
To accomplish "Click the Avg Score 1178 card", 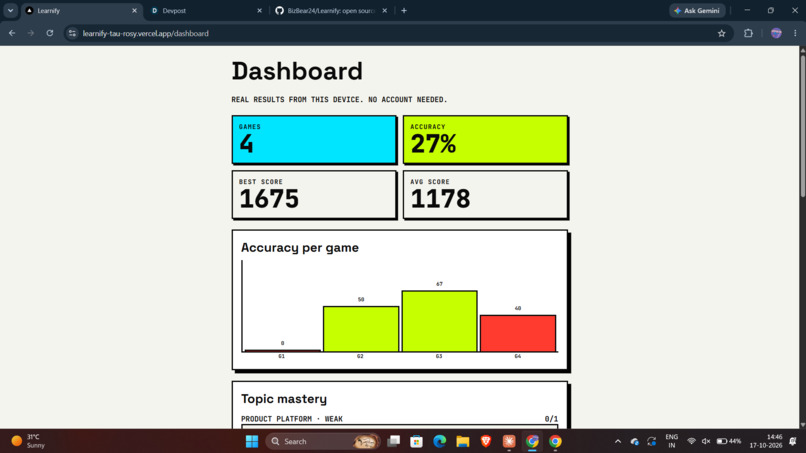I will click(x=485, y=195).
